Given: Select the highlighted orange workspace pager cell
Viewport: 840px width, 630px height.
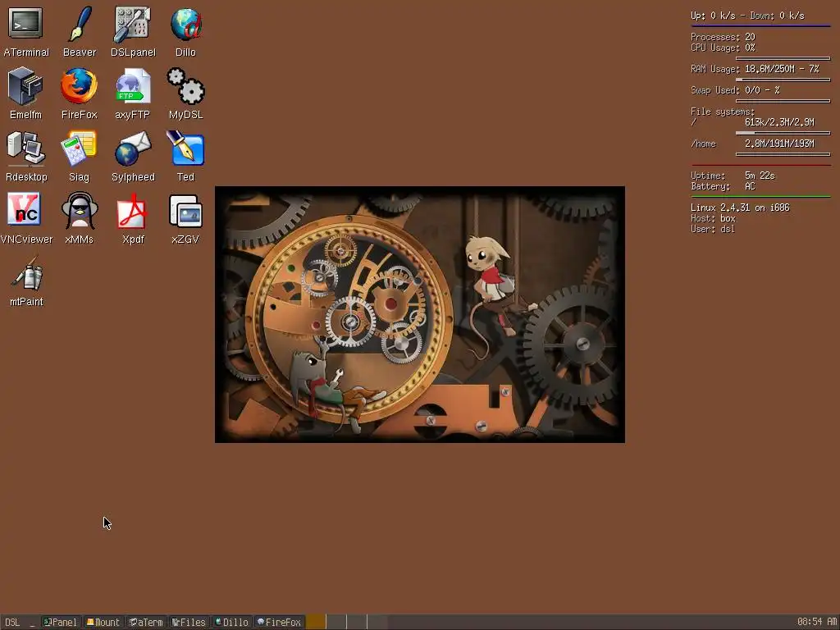Looking at the screenshot, I should (x=316, y=622).
